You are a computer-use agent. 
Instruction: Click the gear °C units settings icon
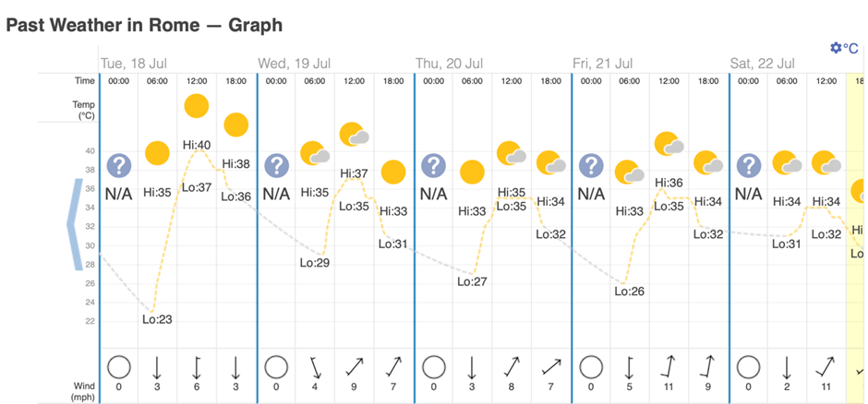843,47
